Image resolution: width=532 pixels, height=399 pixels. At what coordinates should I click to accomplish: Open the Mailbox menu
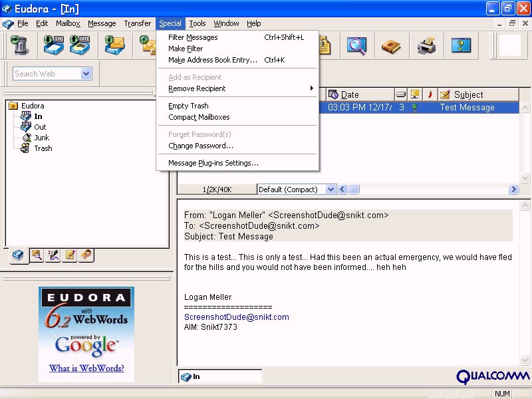pos(68,23)
